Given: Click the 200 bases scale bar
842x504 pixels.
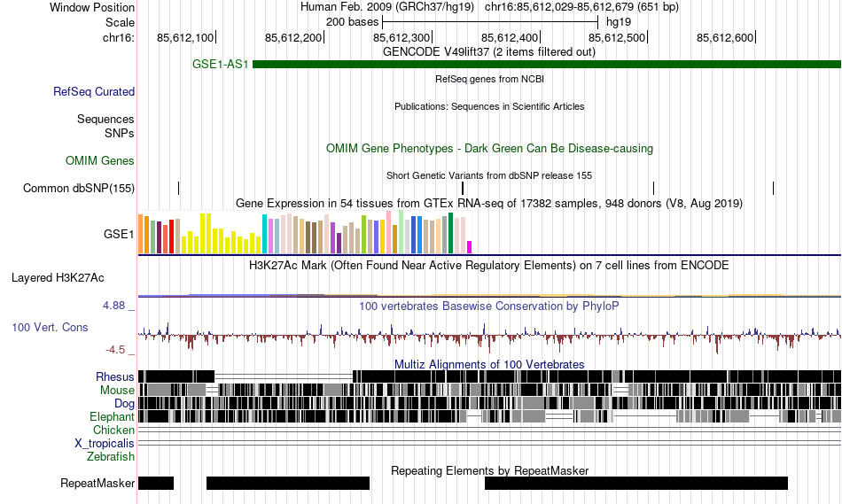Looking at the screenshot, I should (490, 22).
